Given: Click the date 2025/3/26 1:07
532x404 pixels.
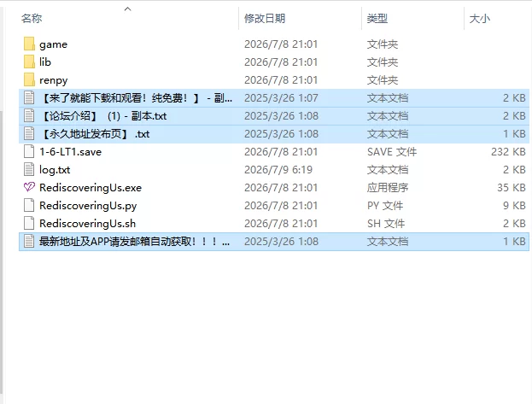Looking at the screenshot, I should 281,98.
